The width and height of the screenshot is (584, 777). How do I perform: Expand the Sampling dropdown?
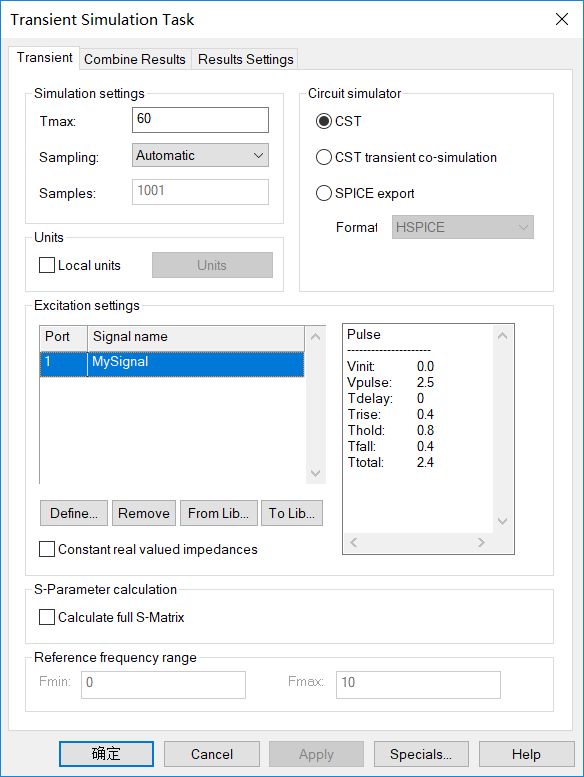(x=200, y=156)
